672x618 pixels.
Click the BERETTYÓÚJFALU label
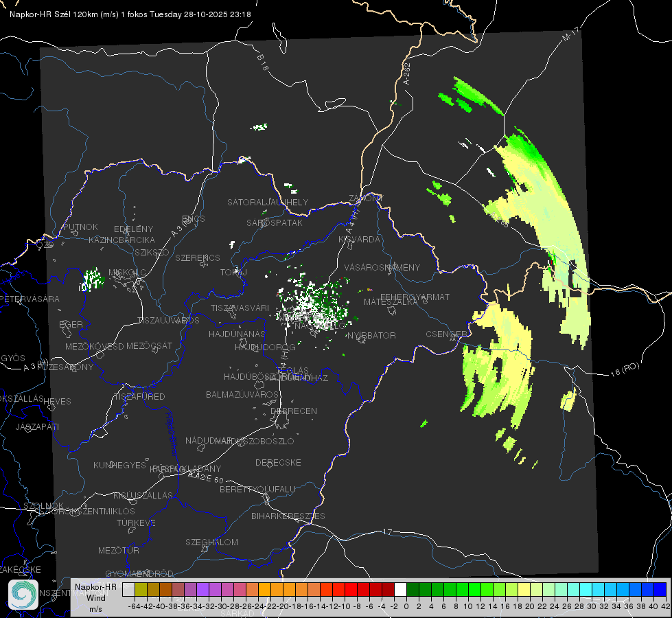point(257,490)
